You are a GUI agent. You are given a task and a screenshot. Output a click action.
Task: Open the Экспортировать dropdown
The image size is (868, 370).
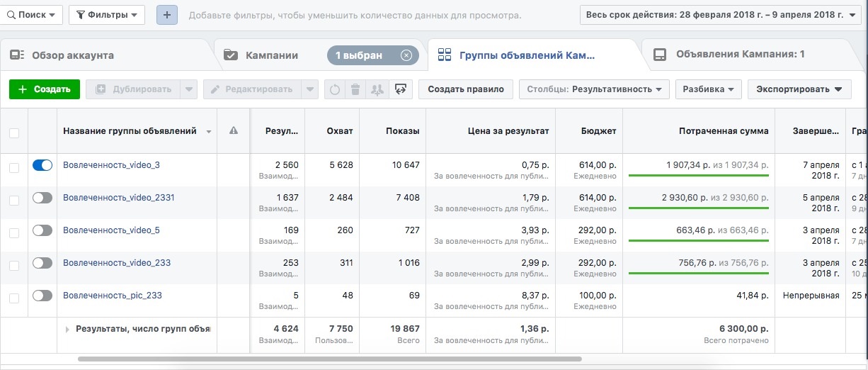click(x=799, y=89)
